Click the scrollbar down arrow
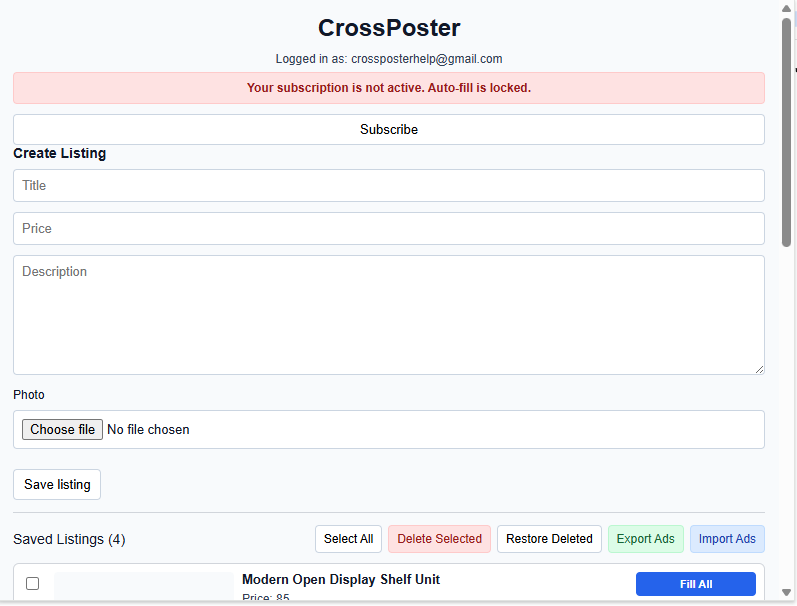The width and height of the screenshot is (797, 606). click(786, 593)
